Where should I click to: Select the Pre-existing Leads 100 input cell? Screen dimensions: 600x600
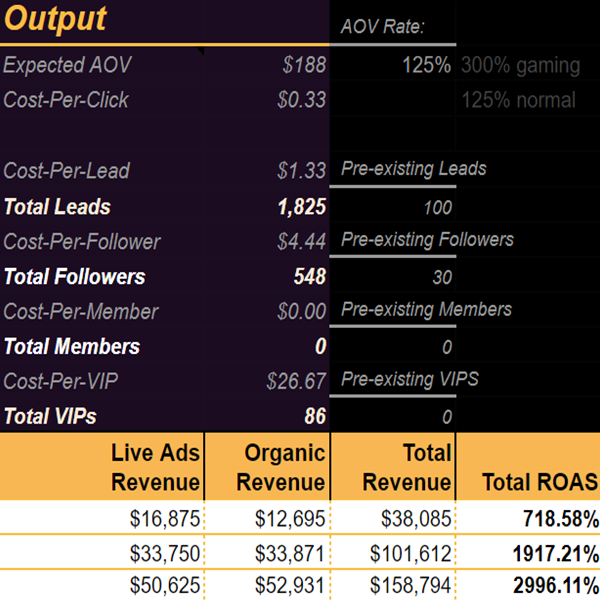point(435,208)
